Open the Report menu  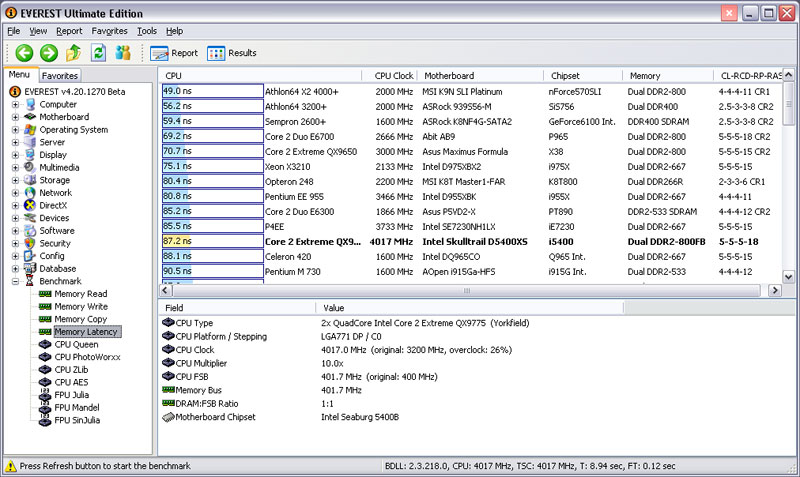click(69, 31)
